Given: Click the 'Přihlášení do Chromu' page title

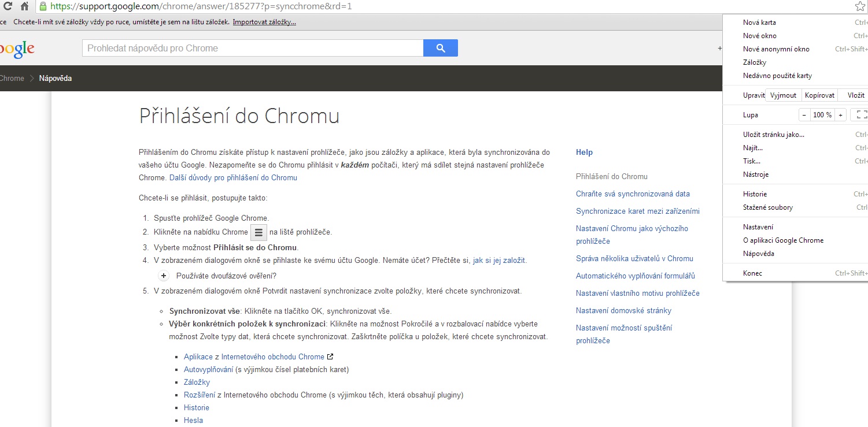Looking at the screenshot, I should (x=239, y=116).
